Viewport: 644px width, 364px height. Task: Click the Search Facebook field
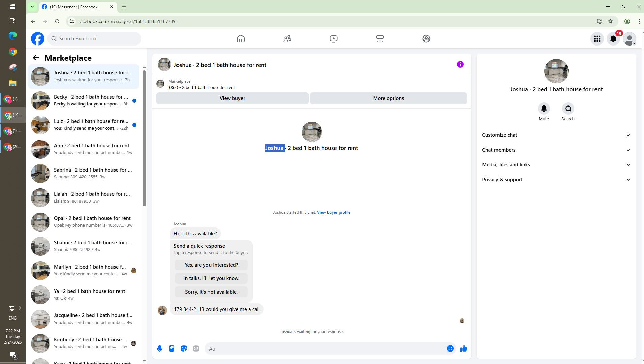click(94, 39)
